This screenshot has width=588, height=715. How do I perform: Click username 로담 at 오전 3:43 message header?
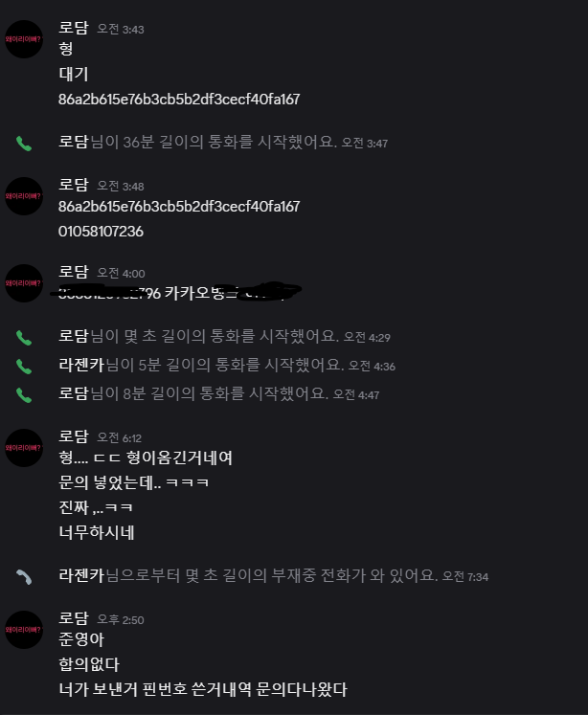point(74,28)
